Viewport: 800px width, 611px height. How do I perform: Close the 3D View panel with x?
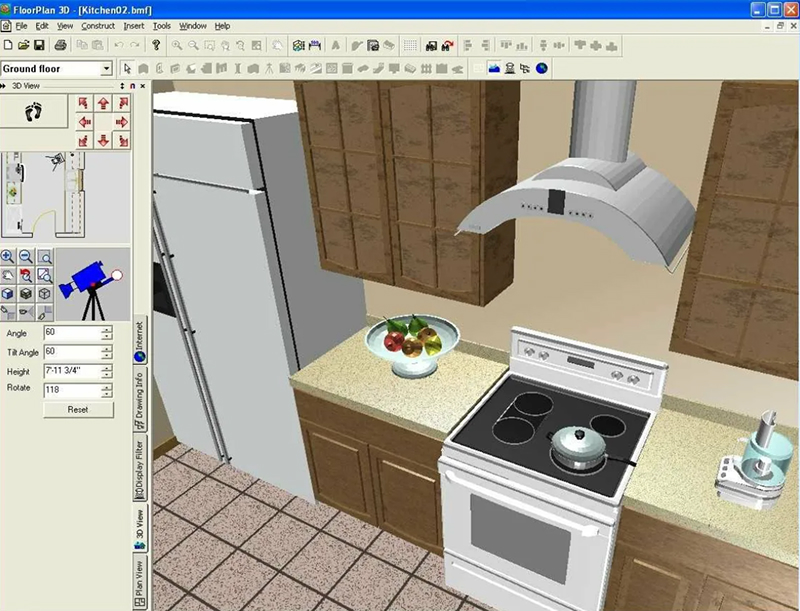point(143,86)
